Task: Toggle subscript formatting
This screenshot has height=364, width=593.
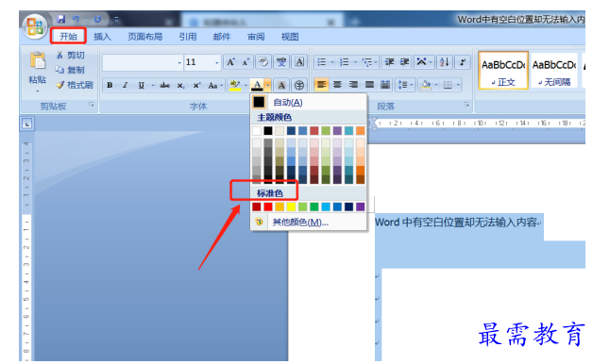Action: click(180, 85)
